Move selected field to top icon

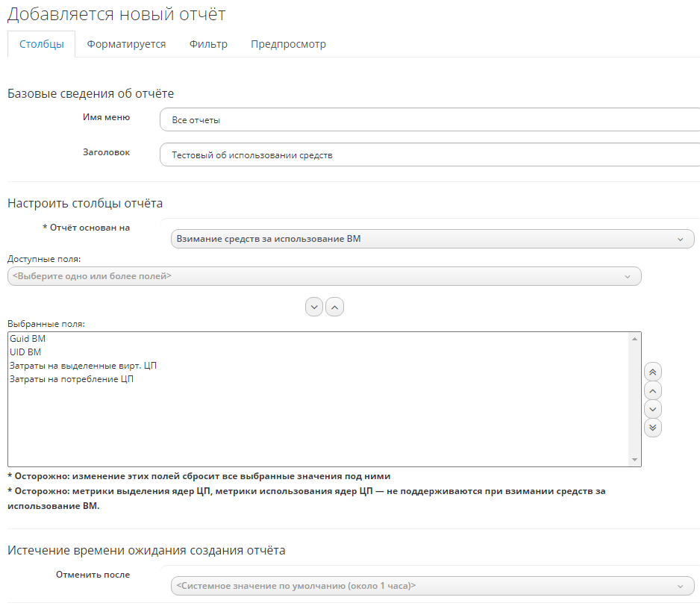click(652, 372)
